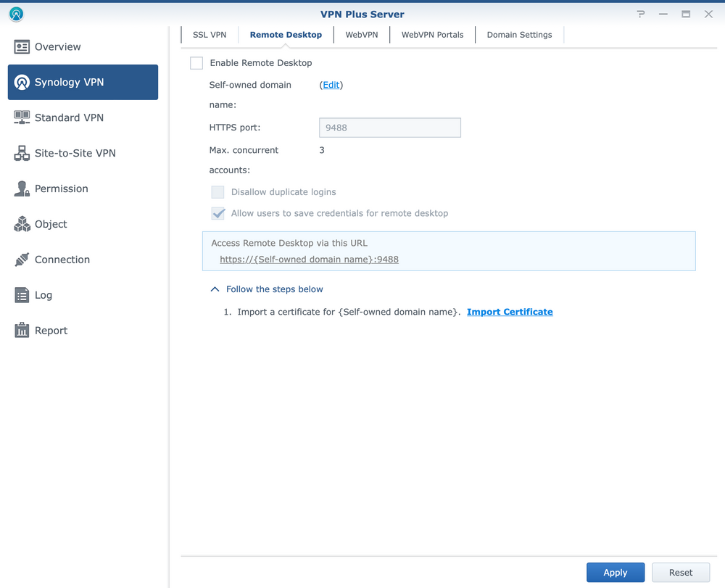
Task: Click the HTTPS port input field
Action: point(390,128)
